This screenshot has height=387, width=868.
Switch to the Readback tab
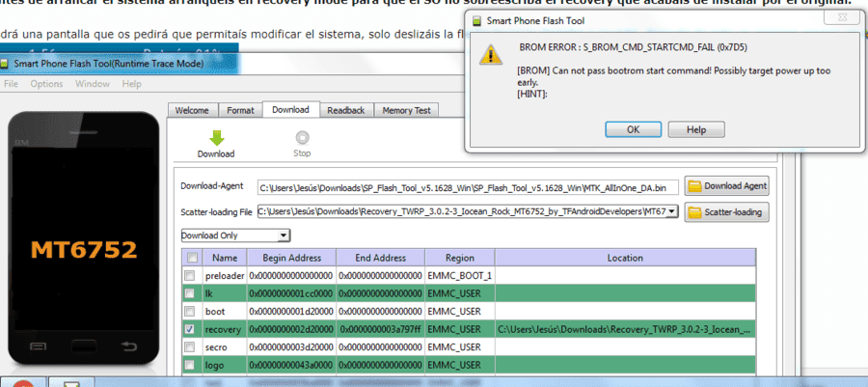click(346, 110)
